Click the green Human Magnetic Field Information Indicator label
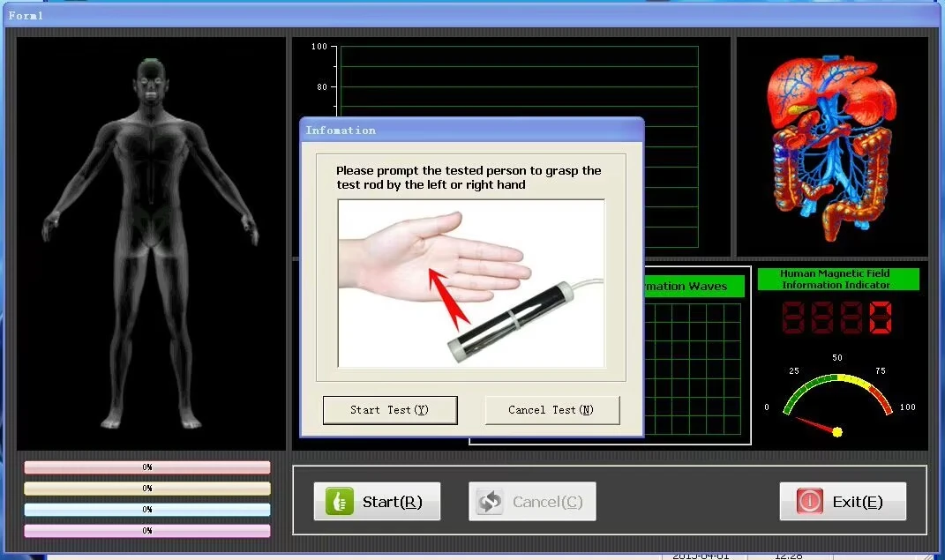 pos(837,280)
